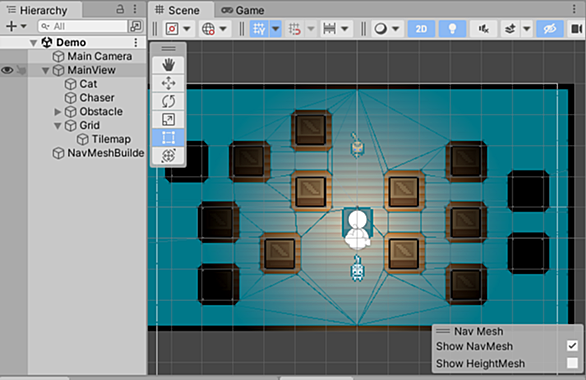This screenshot has height=380, width=586.
Task: Toggle 2D view mode
Action: pyautogui.click(x=421, y=29)
